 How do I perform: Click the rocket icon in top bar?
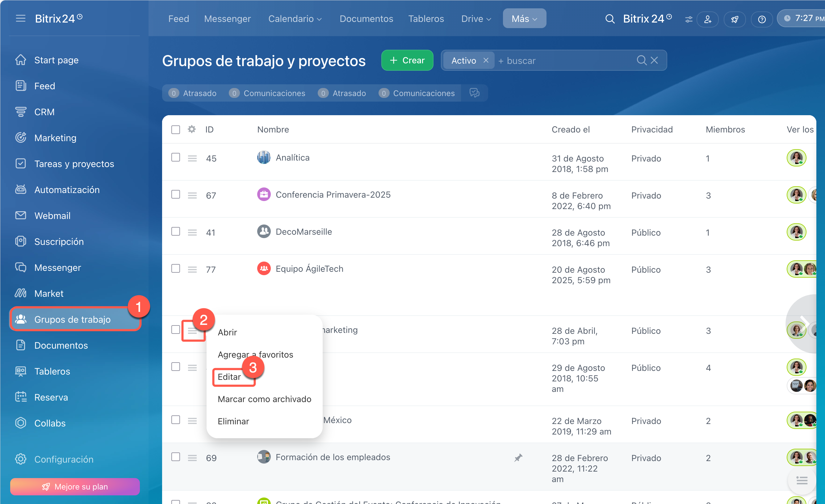[x=734, y=19]
